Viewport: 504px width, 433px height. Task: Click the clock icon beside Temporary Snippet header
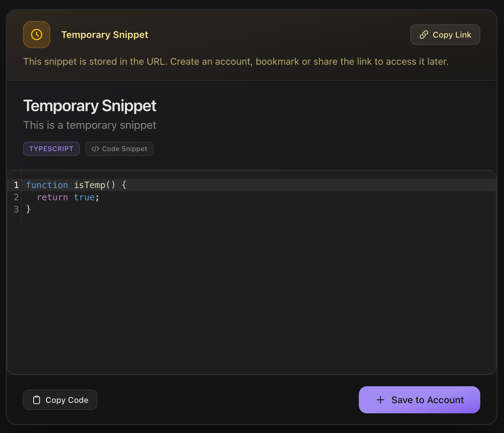36,34
